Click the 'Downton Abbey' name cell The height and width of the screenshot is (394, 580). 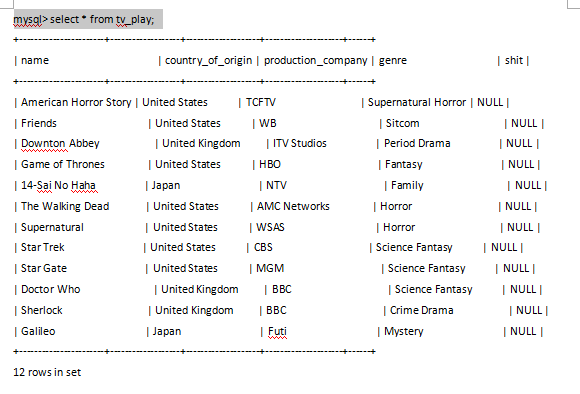click(x=60, y=144)
